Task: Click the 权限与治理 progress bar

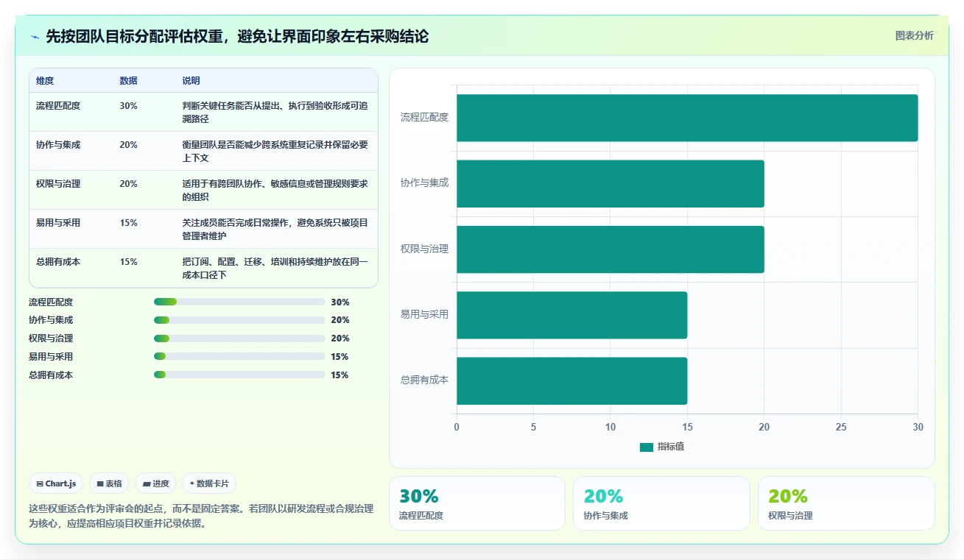Action: tap(239, 339)
